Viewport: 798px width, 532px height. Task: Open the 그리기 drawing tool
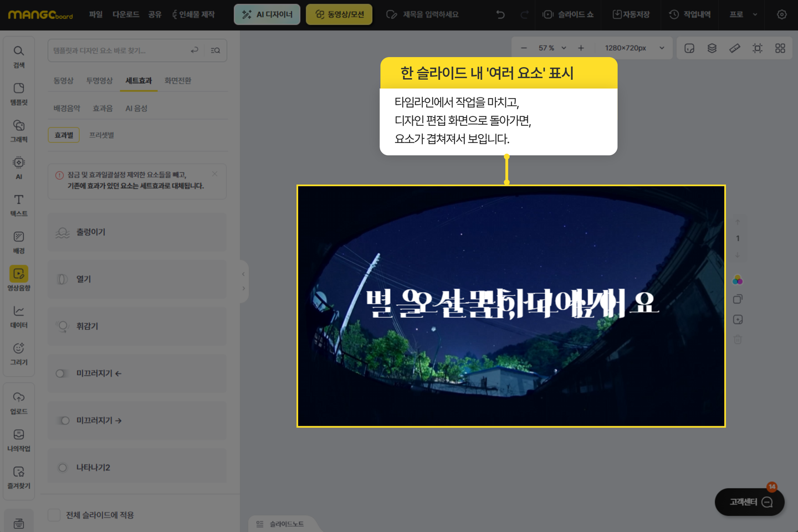(x=19, y=354)
